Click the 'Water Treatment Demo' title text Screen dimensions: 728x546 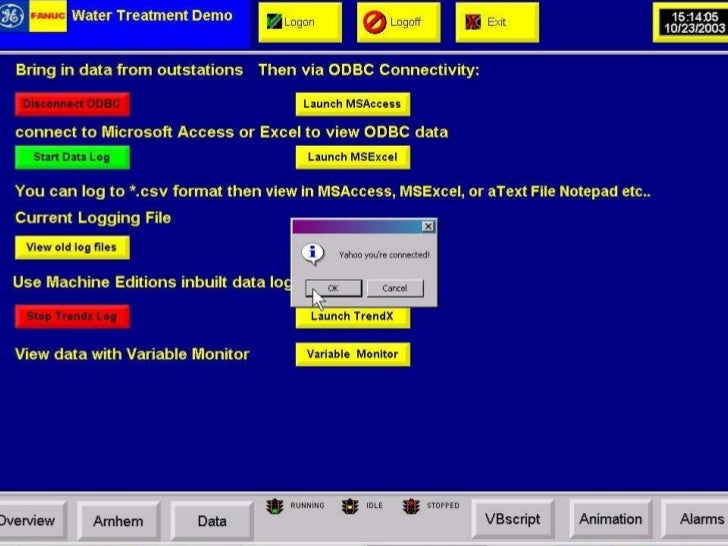(152, 15)
